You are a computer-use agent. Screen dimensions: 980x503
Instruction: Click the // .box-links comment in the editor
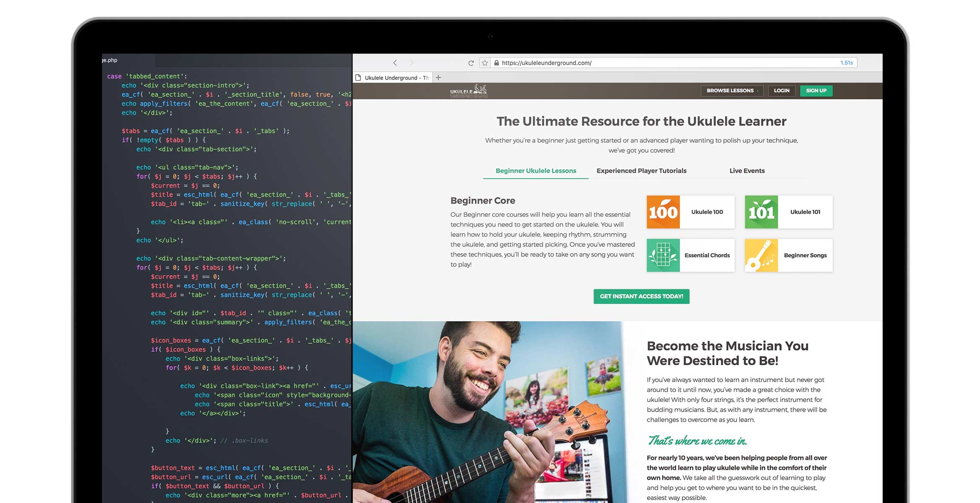[244, 441]
